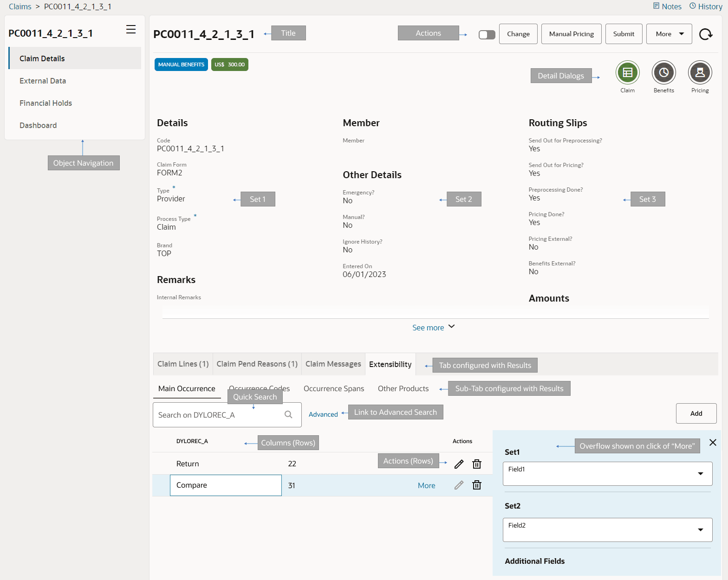Click the Compare editable cell
This screenshot has width=728, height=580.
click(226, 485)
